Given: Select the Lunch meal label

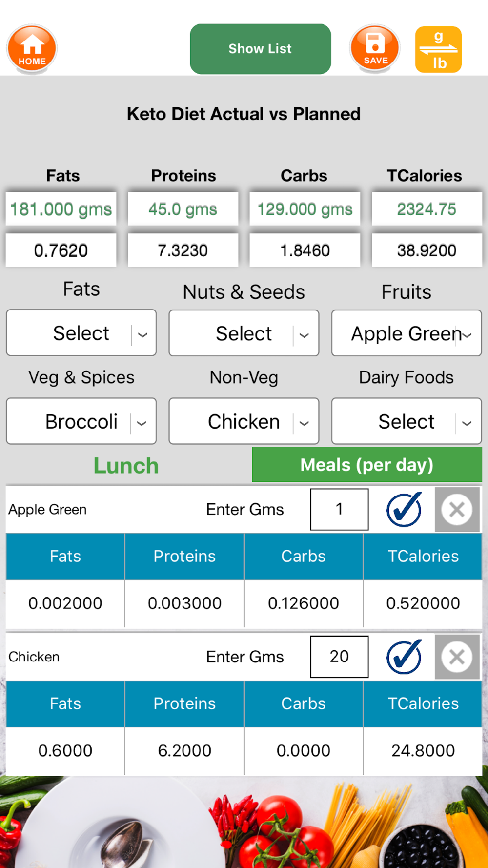Looking at the screenshot, I should coord(126,466).
